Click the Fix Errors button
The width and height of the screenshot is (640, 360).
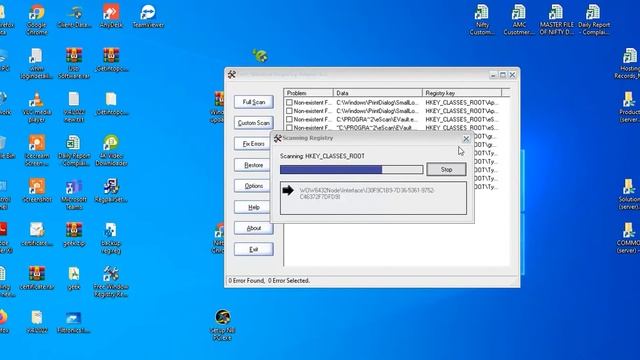click(253, 144)
